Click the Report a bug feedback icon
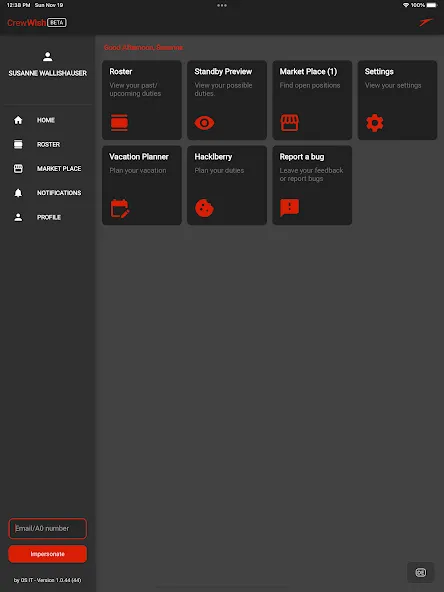 click(x=290, y=208)
